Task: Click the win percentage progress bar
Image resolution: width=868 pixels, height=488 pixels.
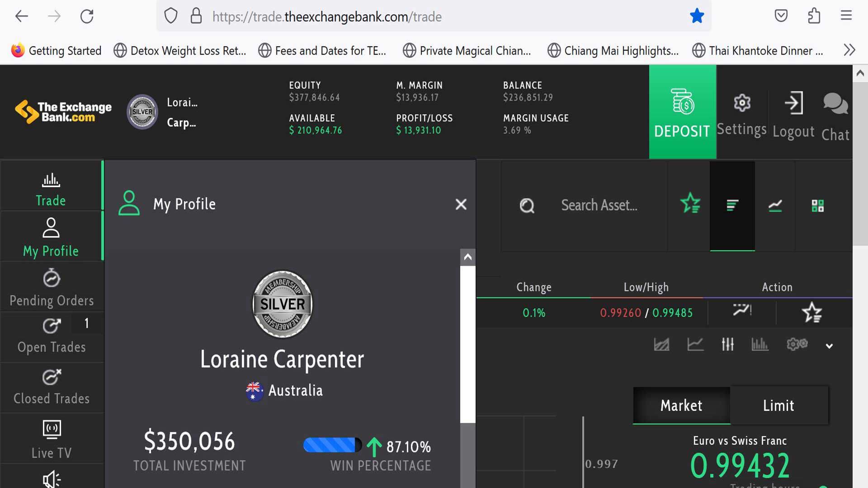Action: point(332,445)
